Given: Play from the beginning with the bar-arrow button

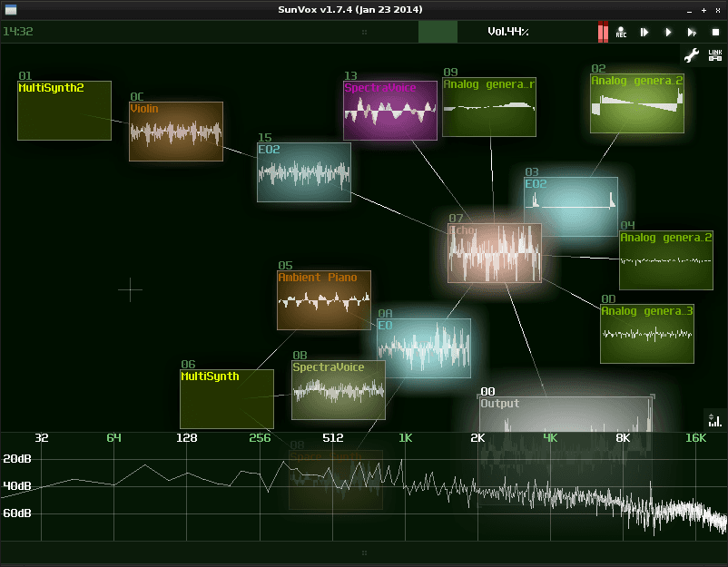Looking at the screenshot, I should (x=644, y=32).
